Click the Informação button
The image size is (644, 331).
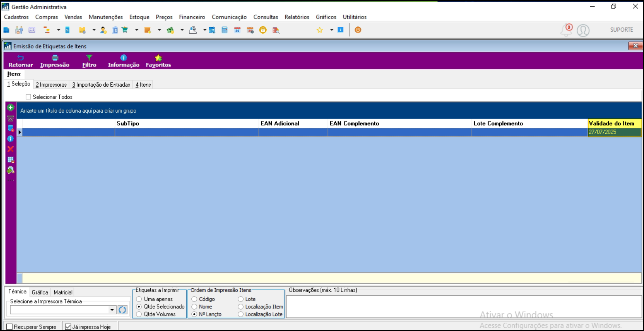(123, 61)
